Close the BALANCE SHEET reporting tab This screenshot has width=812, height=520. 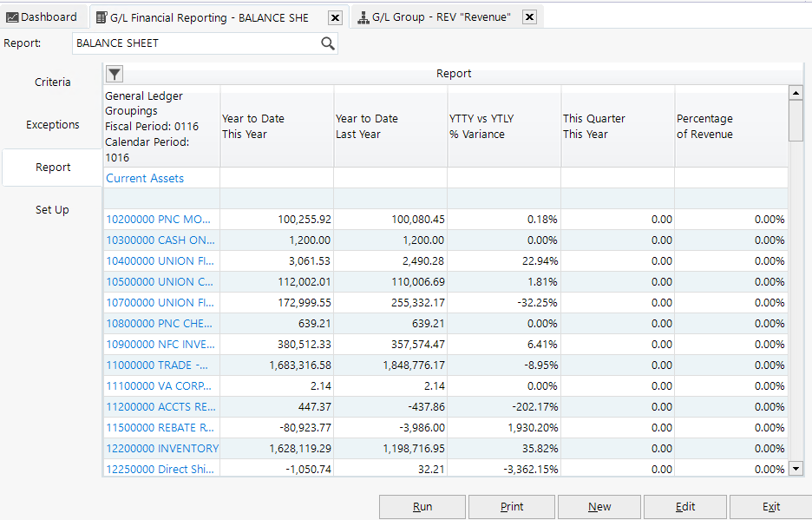coord(334,16)
